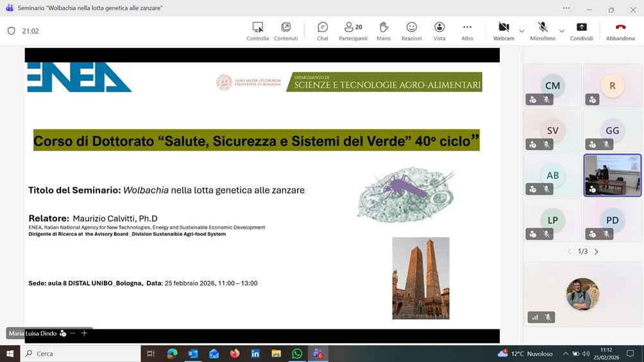Expand the system tray hidden icons chevron
644x362 pixels.
click(566, 354)
